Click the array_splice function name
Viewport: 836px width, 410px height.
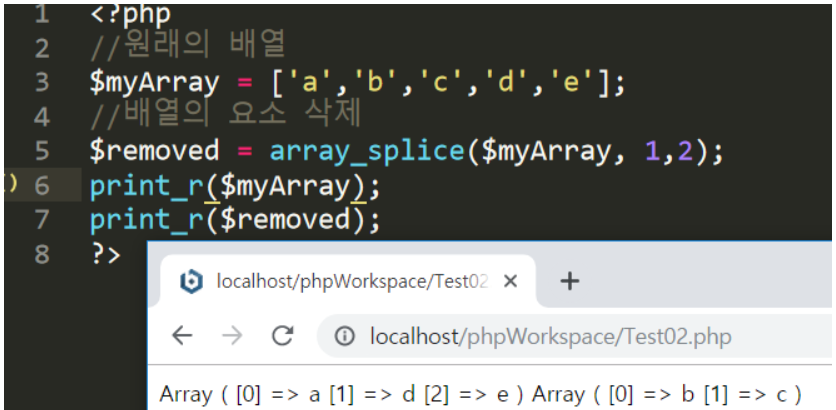tap(367, 151)
